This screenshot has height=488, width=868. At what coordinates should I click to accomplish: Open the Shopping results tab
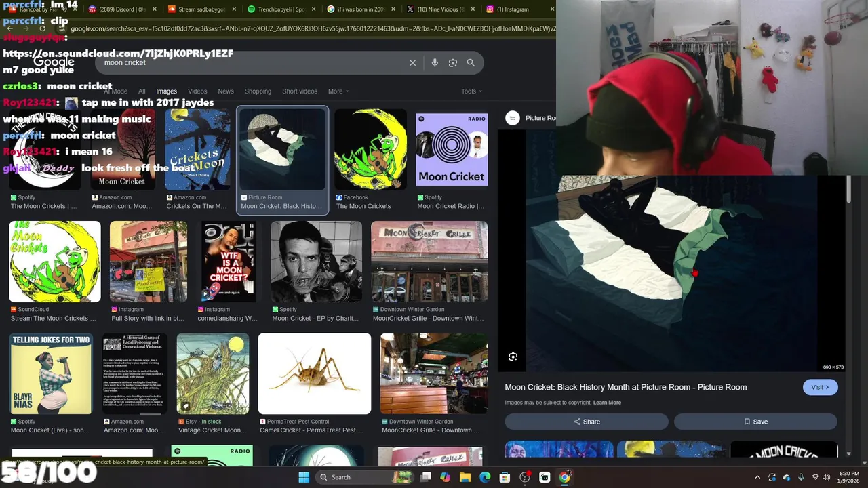(258, 91)
